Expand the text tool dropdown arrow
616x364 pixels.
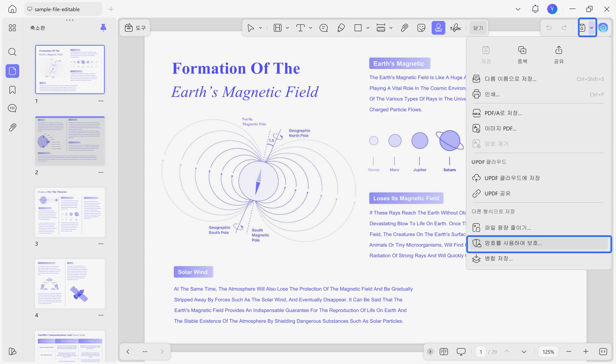tap(311, 28)
